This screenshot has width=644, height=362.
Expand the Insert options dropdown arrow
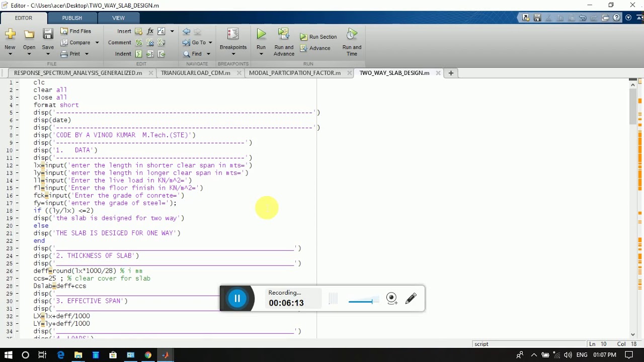[172, 31]
